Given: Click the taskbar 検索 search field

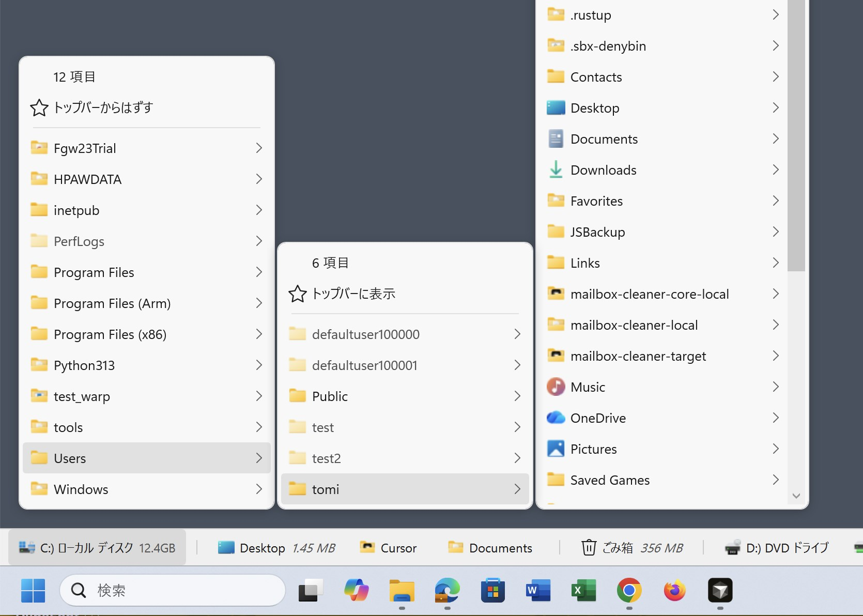Looking at the screenshot, I should [x=173, y=590].
